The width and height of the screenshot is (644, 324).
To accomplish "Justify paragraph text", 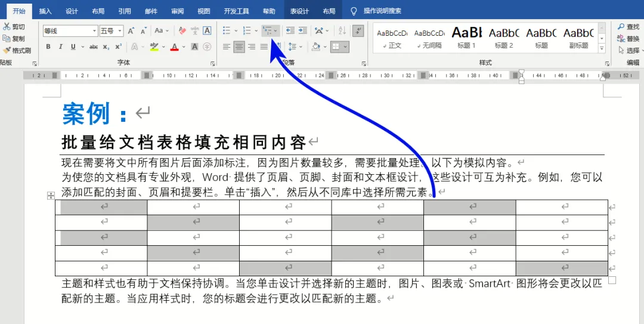I will 264,47.
